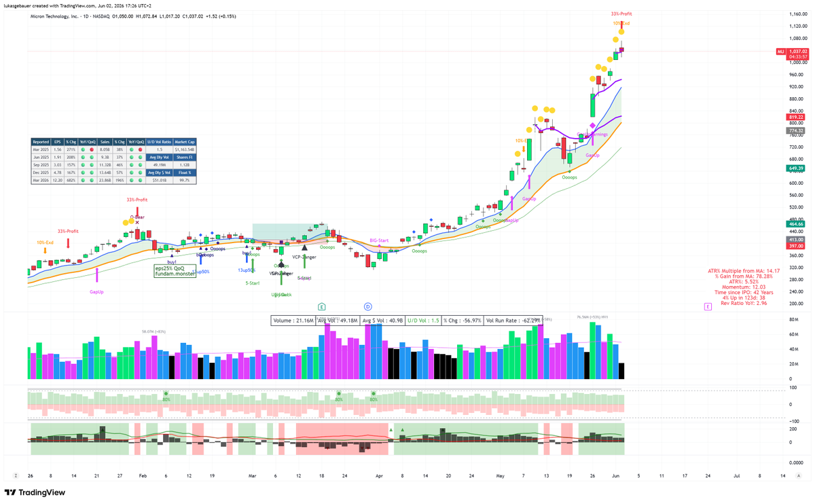The image size is (815, 504).
Task: Click the Reported header cell
Action: (41, 142)
